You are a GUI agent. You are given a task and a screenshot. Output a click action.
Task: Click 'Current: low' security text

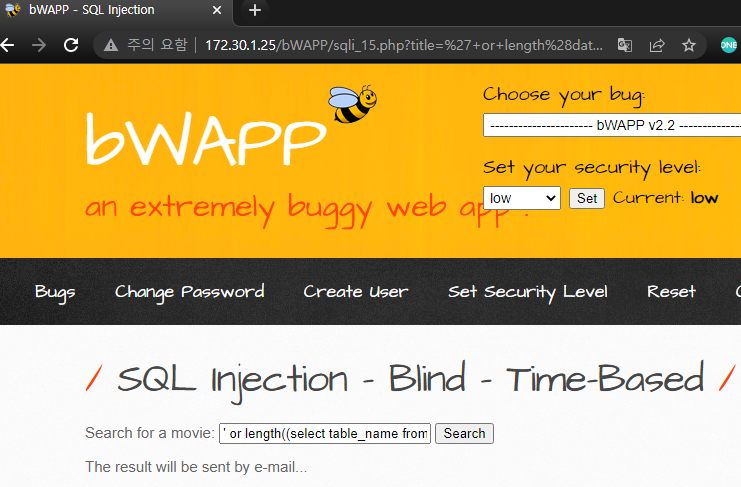[x=665, y=198]
